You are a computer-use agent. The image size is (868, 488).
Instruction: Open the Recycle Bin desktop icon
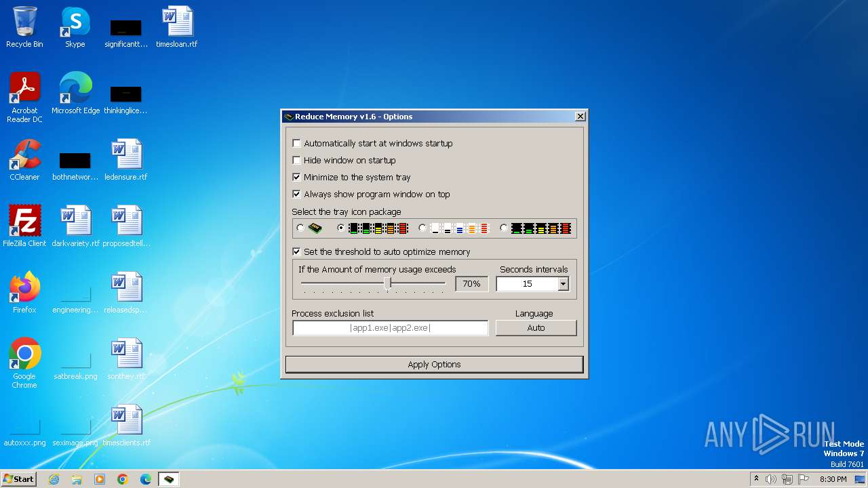(x=24, y=27)
